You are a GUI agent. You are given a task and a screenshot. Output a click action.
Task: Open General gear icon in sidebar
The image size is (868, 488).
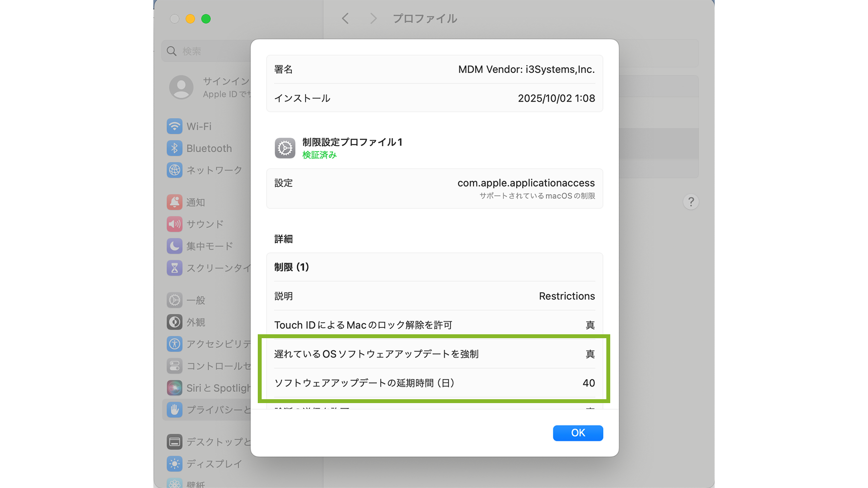174,300
